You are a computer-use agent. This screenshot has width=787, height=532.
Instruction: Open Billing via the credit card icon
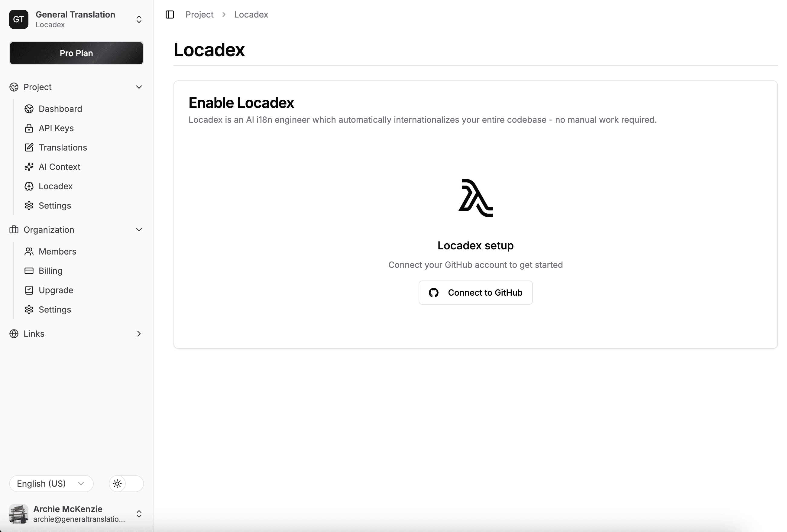click(29, 271)
